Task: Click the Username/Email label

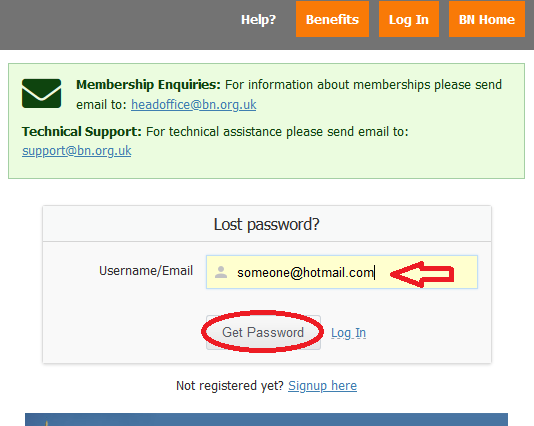Action: [146, 271]
